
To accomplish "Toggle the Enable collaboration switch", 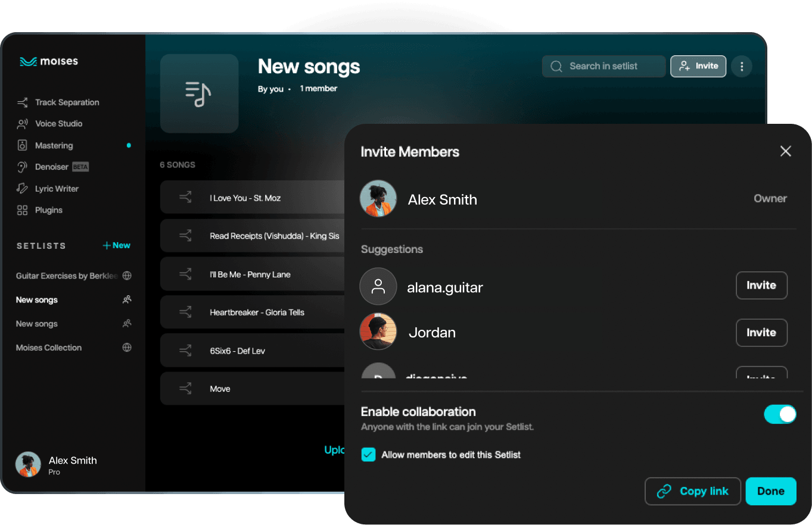I will (779, 414).
